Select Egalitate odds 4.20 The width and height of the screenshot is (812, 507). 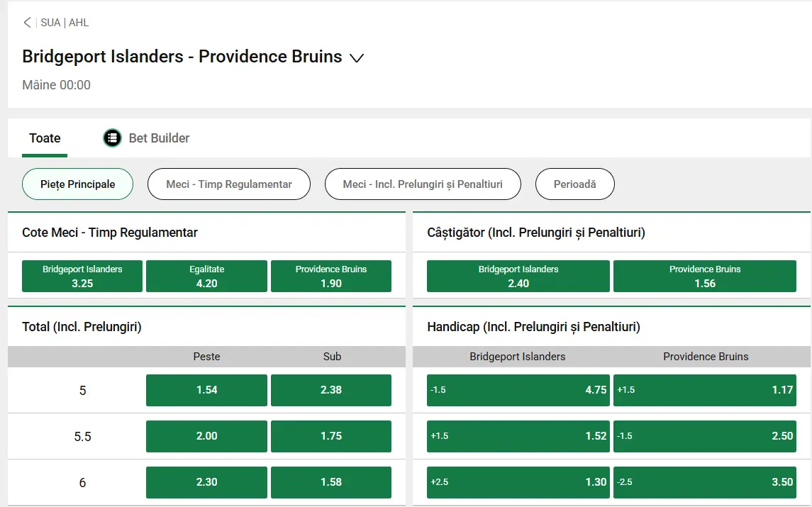coord(206,276)
